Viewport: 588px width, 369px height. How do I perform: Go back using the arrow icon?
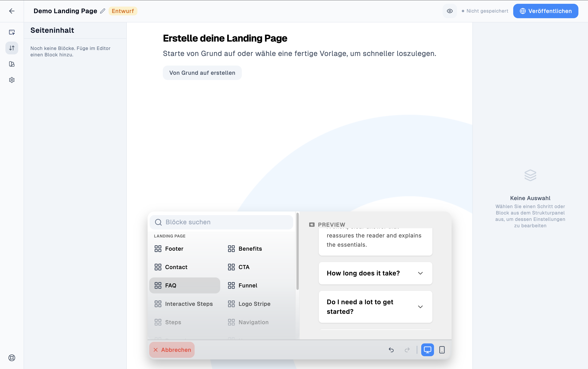pyautogui.click(x=12, y=11)
